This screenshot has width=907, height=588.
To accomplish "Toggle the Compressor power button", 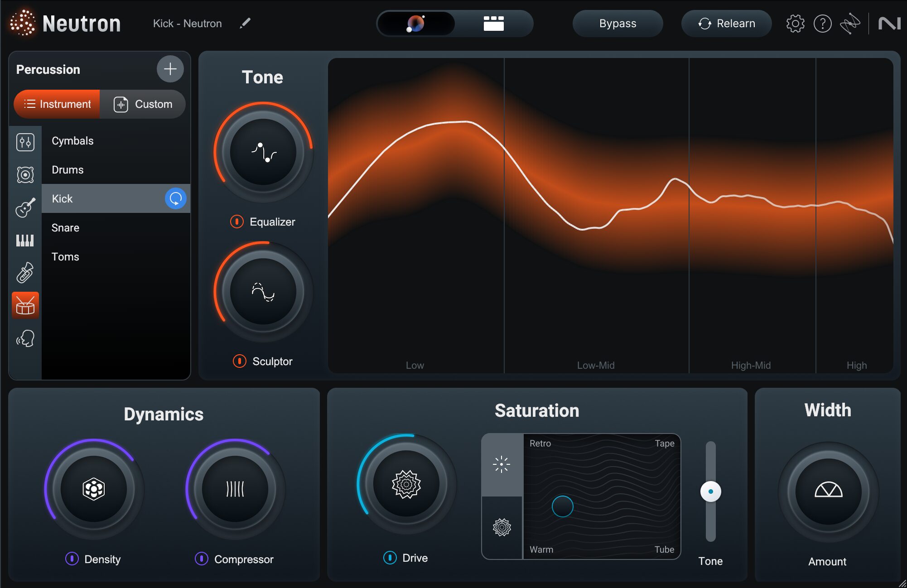I will (x=202, y=559).
